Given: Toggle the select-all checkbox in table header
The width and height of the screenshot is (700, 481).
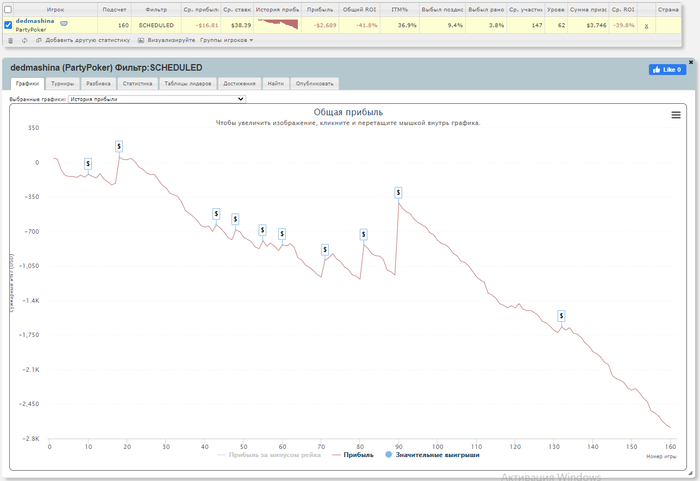Looking at the screenshot, I should coord(8,9).
